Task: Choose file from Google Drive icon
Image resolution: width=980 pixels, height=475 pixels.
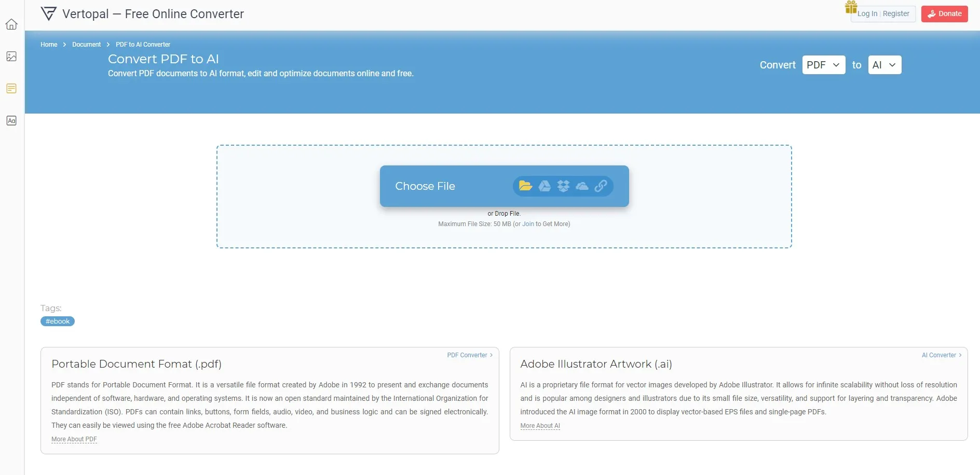Action: click(545, 186)
